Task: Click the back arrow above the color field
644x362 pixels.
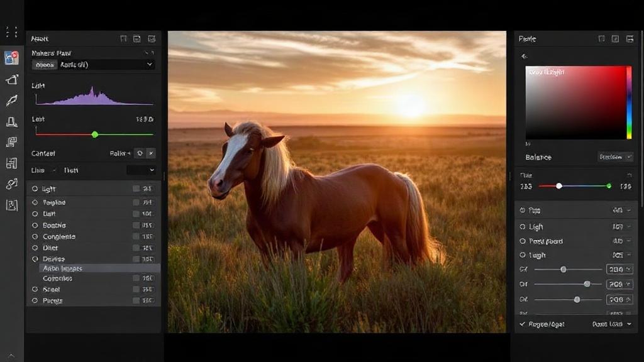Action: click(524, 56)
